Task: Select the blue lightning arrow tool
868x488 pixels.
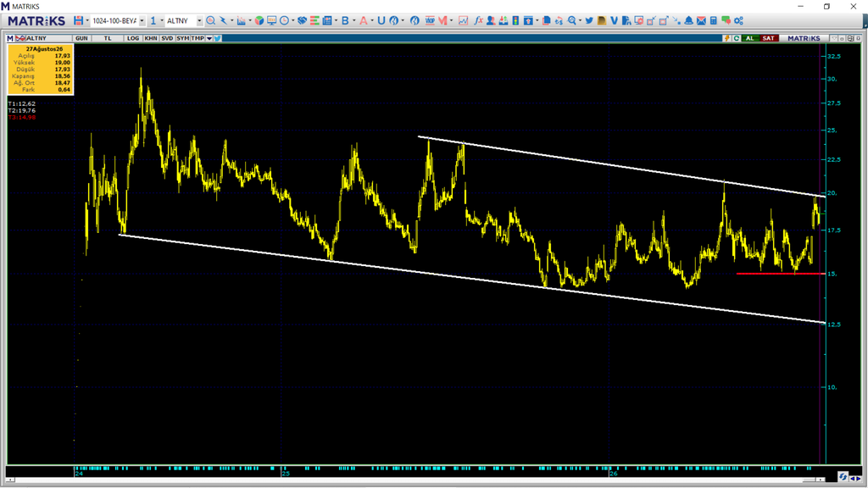Action: [223, 20]
